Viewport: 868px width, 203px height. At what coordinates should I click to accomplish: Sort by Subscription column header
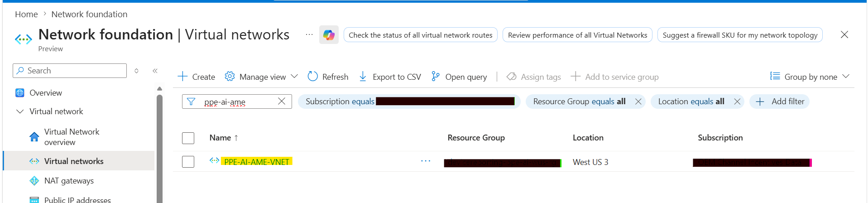[720, 138]
